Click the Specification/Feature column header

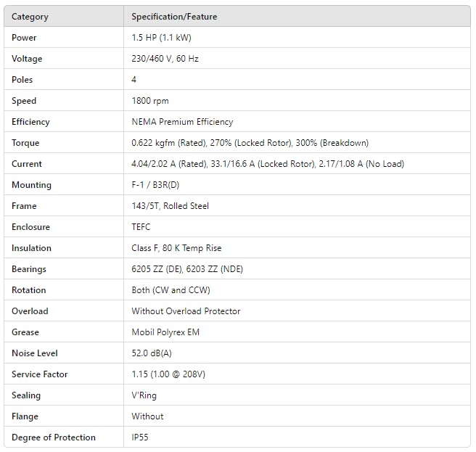point(174,17)
